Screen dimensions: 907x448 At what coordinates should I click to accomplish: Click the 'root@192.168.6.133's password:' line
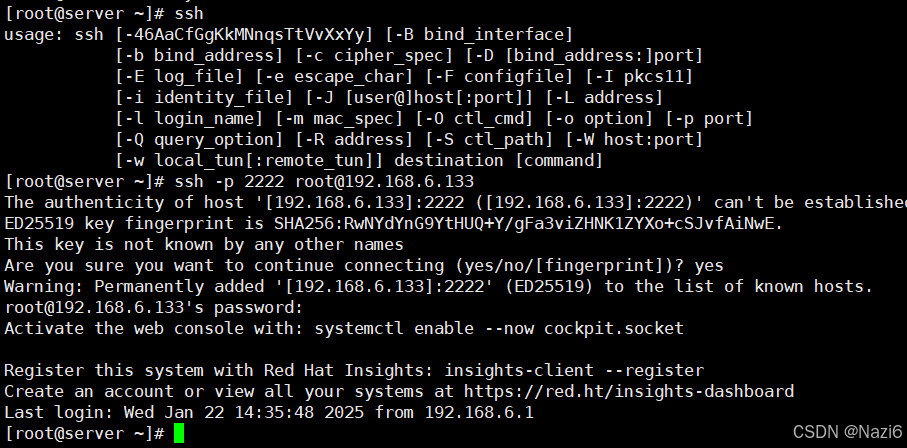[x=153, y=307]
